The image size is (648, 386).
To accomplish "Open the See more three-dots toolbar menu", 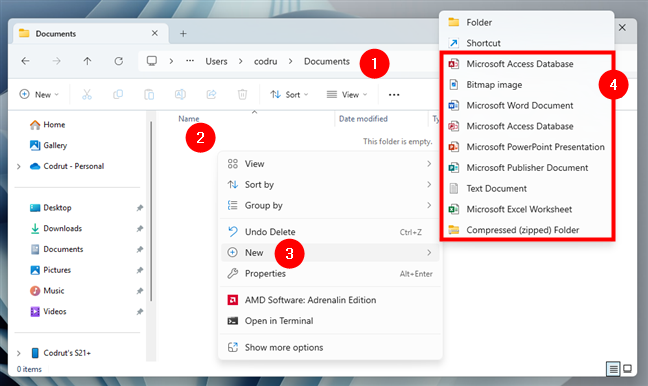I will [394, 95].
